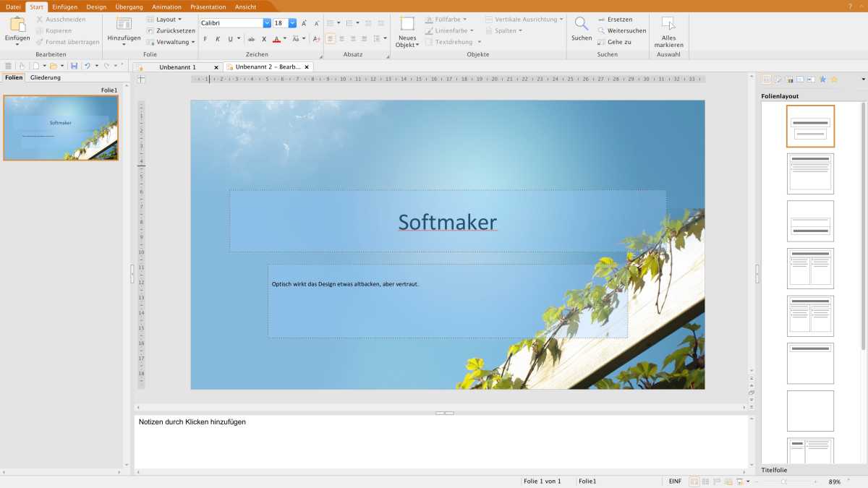868x488 pixels.
Task: Click the Einfügen paste icon
Action: point(17,25)
